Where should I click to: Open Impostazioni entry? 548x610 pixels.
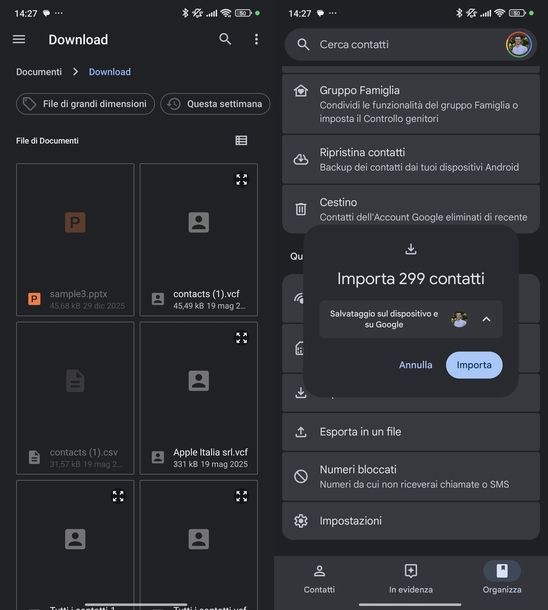tap(411, 521)
